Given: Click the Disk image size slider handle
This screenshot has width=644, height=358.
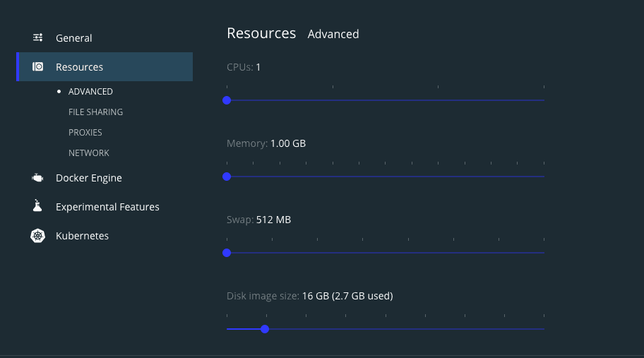Looking at the screenshot, I should click(265, 329).
